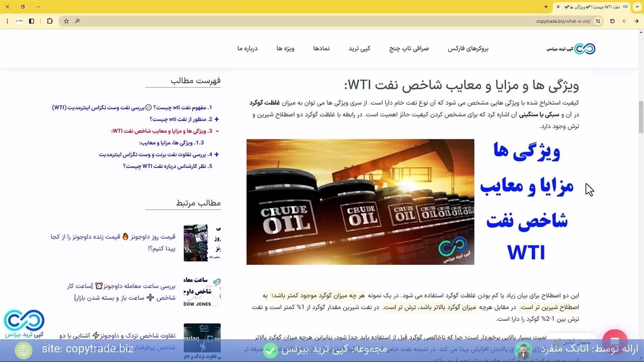
Task: Open a new tab with plus button
Action: [x=546, y=7]
